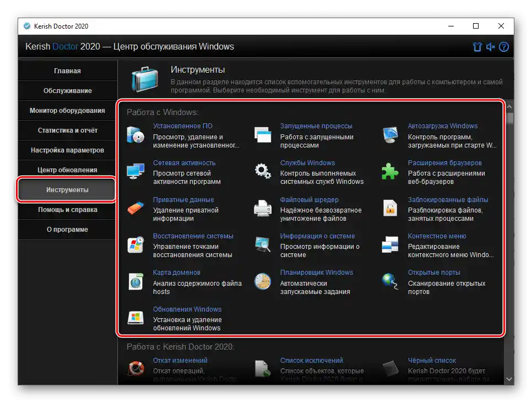
Task: Click the Информация о системе magnifier icon
Action: (263, 244)
